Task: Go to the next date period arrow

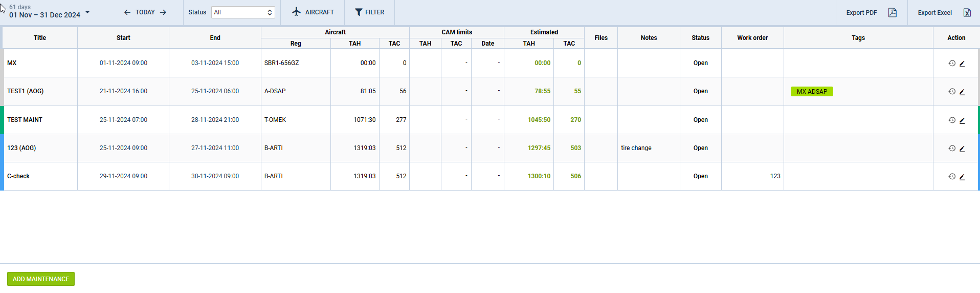Action: coord(163,12)
